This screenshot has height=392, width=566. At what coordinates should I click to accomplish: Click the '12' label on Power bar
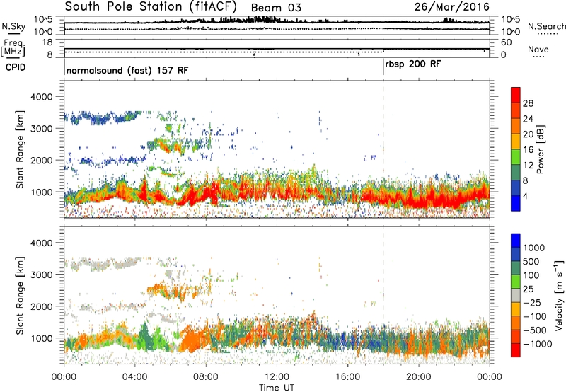point(528,166)
